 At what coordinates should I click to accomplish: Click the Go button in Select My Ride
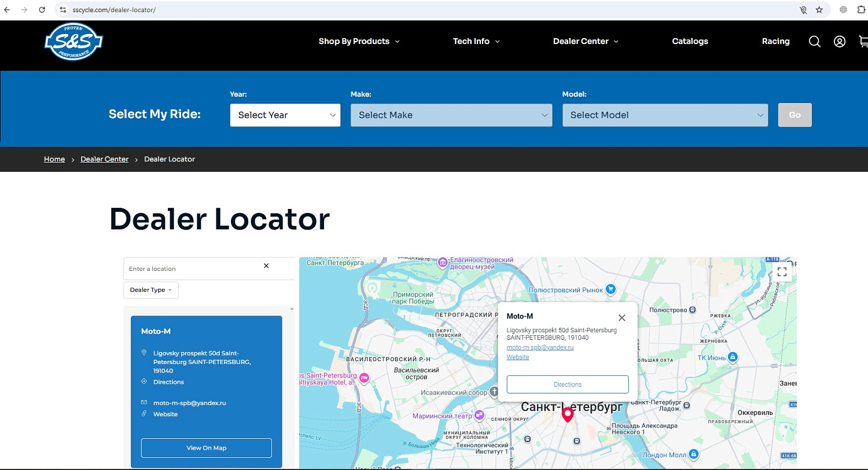click(795, 115)
